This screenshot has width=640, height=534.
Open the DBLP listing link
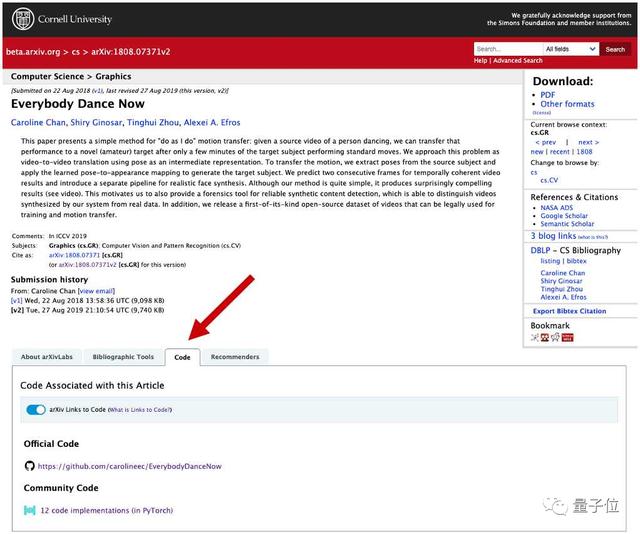tap(550, 261)
